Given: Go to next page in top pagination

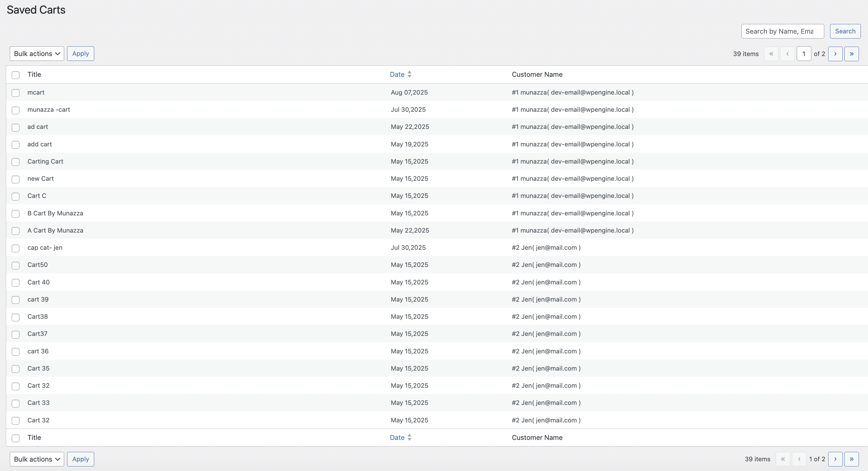Looking at the screenshot, I should 835,54.
